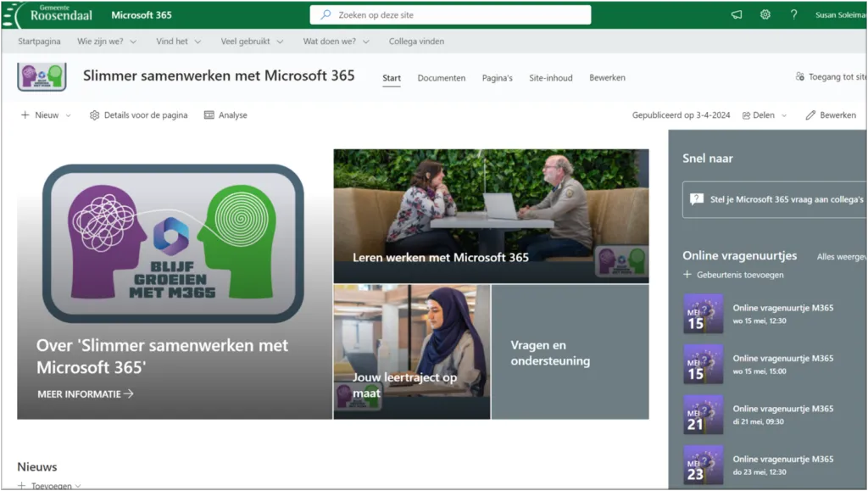Viewport: 868px width, 491px height.
Task: Click Stel je Microsoft 365 vraag aan collega's
Action: [x=775, y=199]
